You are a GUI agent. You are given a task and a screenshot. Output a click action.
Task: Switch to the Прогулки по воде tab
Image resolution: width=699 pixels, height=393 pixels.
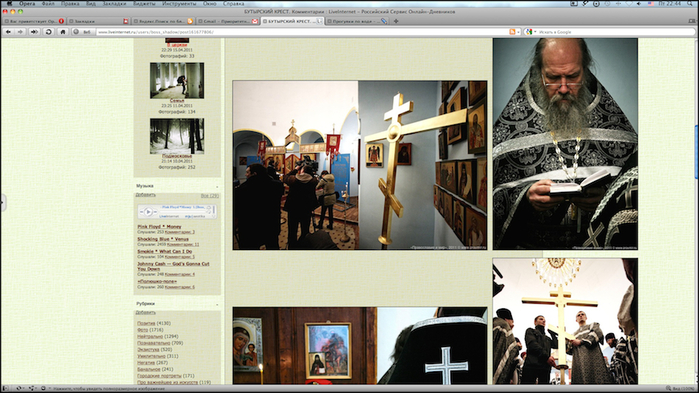pos(357,21)
